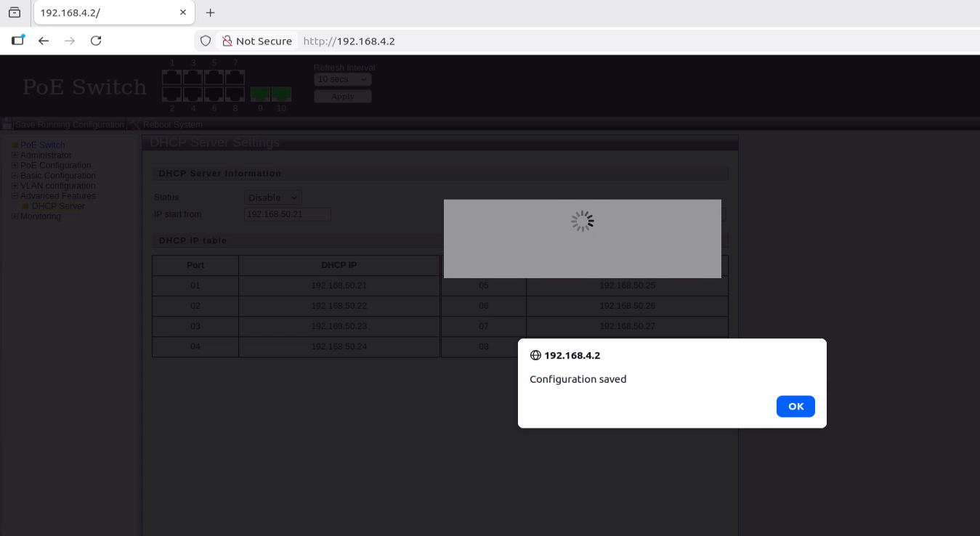The image size is (980, 536).
Task: Open the DHCP Status dropdown
Action: [273, 198]
